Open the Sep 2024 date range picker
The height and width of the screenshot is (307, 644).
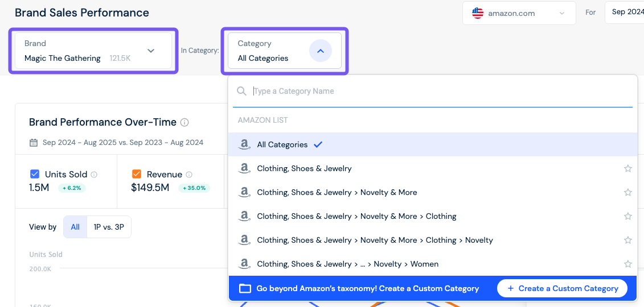[624, 13]
